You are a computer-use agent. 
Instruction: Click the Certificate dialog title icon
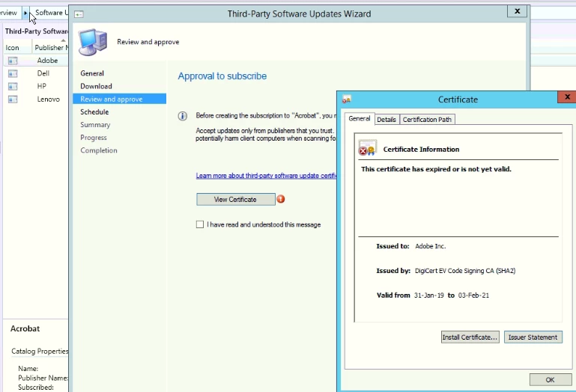(346, 99)
